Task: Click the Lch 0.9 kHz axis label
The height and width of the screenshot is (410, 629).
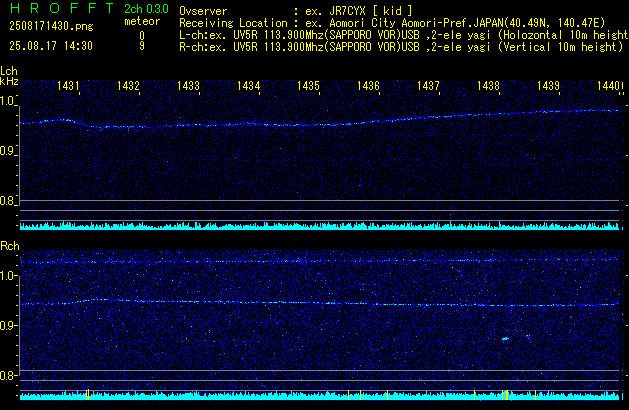Action: (x=7, y=151)
